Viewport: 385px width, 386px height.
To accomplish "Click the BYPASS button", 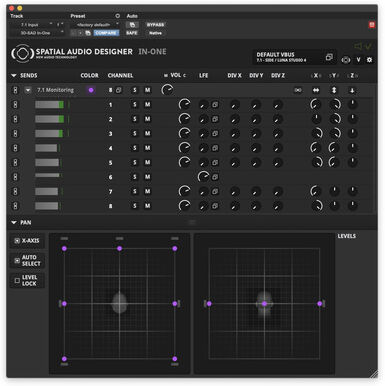I will pyautogui.click(x=155, y=25).
